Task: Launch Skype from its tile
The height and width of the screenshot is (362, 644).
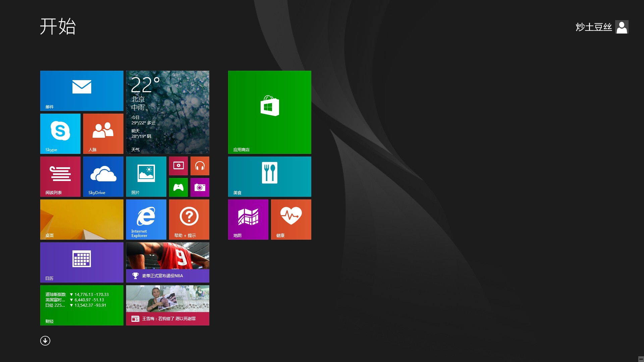Action: point(60,133)
